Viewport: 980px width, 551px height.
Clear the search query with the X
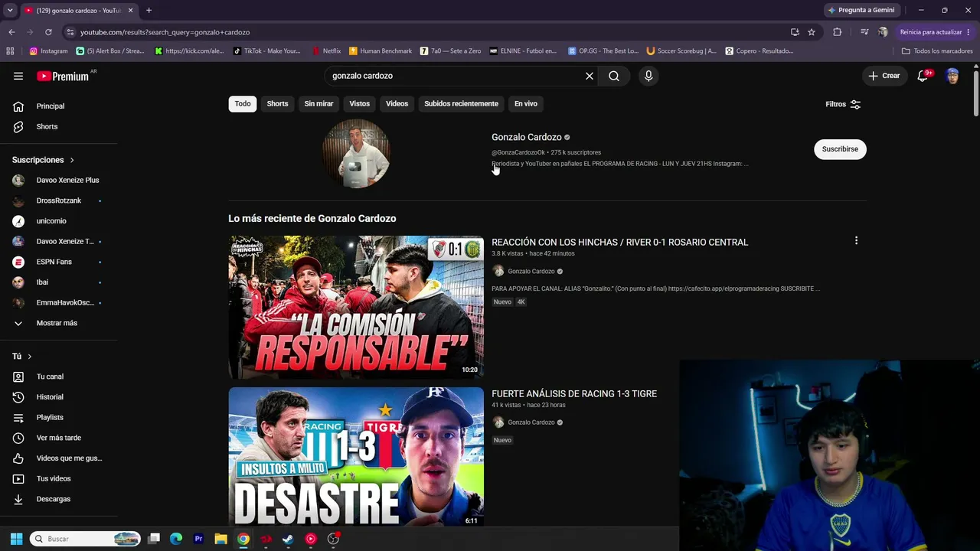(590, 76)
